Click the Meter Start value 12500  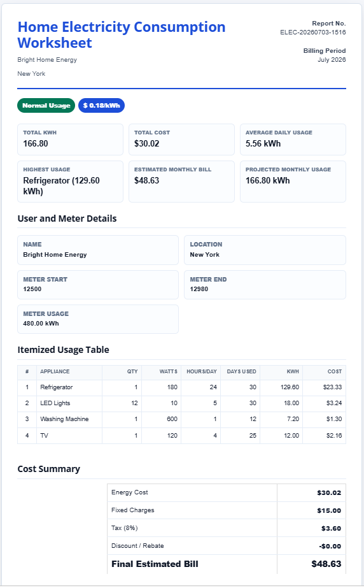pyautogui.click(x=32, y=289)
